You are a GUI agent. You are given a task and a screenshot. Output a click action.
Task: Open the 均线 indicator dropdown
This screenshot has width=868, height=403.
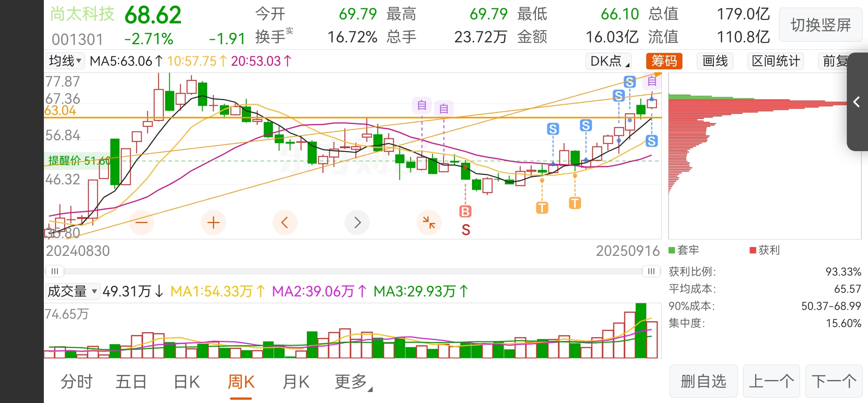click(65, 61)
